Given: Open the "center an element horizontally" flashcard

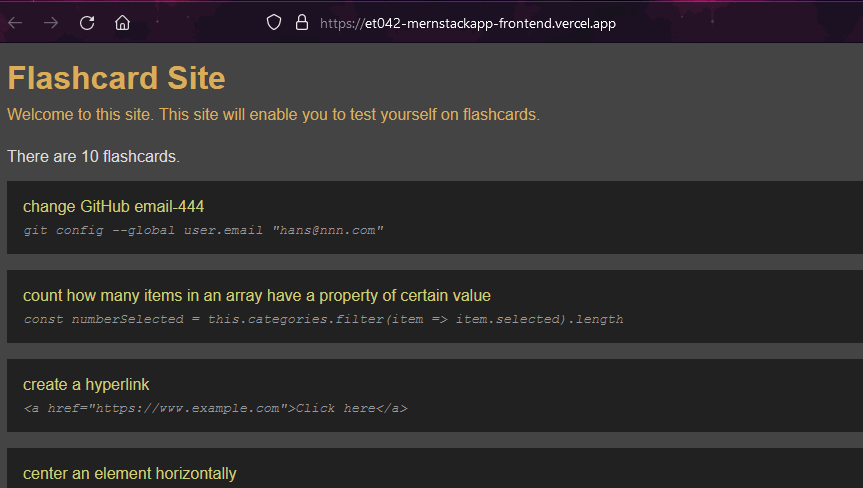Looking at the screenshot, I should 129,474.
